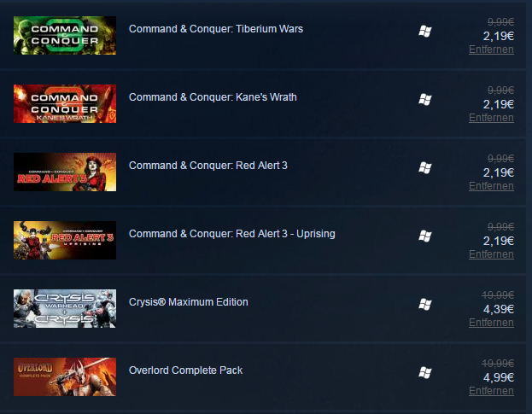Remove Red Alert 3 via Entfernen
Screen dimensions: 532x414
coord(491,186)
